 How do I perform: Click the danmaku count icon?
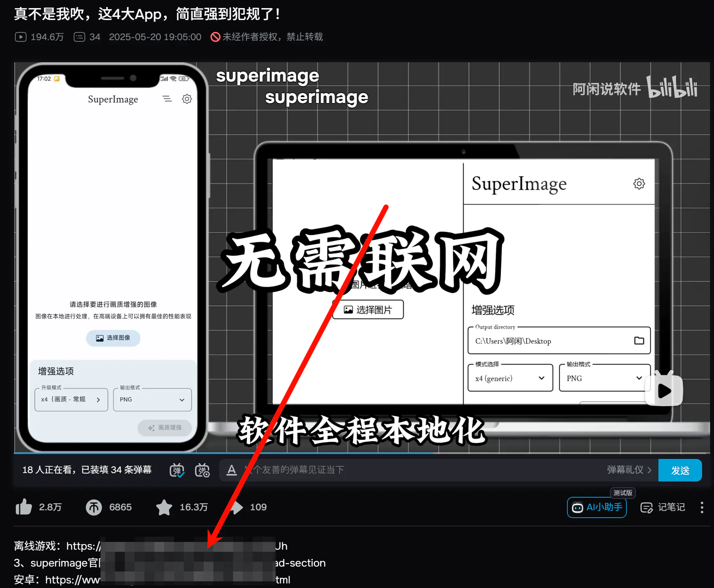click(x=79, y=37)
